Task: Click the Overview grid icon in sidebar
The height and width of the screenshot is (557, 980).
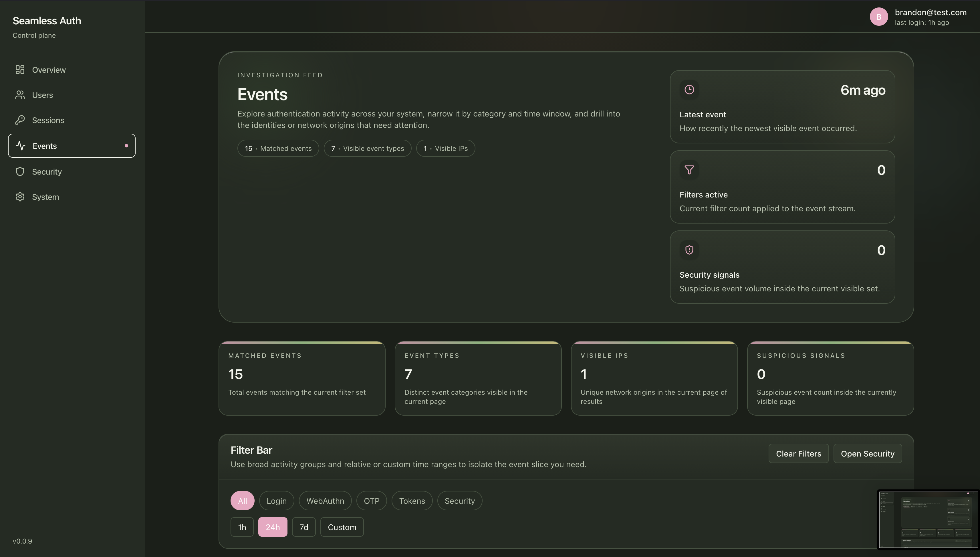Action: point(20,70)
